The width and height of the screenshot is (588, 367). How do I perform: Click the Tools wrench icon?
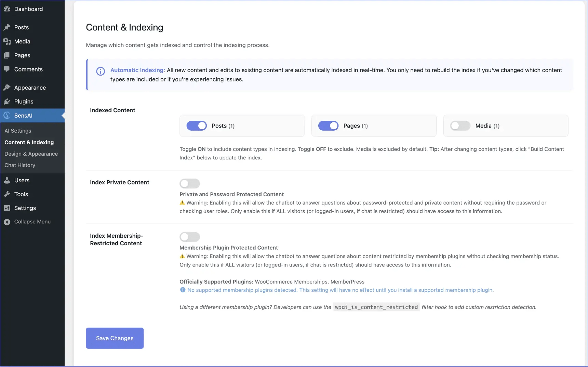pyautogui.click(x=7, y=194)
